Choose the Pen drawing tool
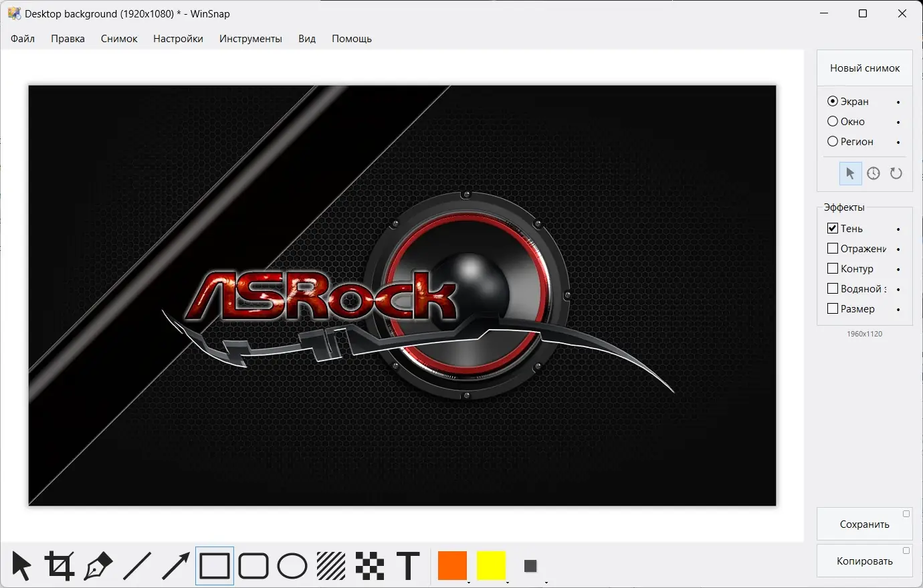Viewport: 923px width, 588px height. point(98,566)
